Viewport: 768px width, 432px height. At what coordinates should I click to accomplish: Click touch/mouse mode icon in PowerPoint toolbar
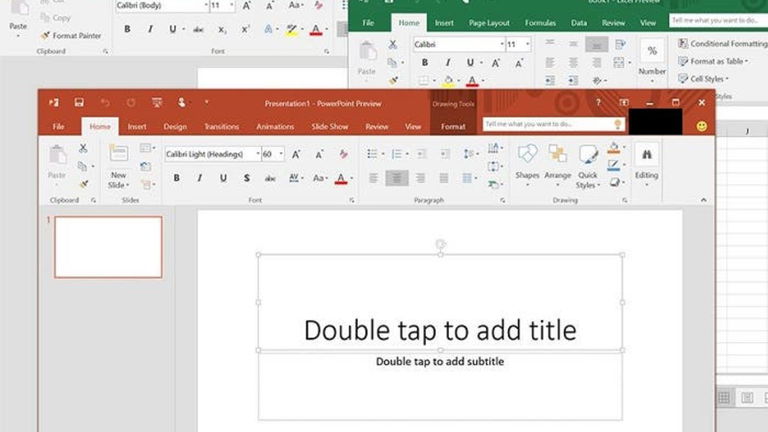click(181, 102)
